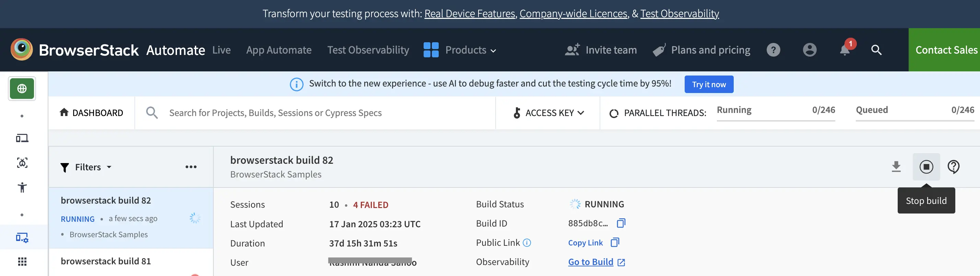Go to Test Observability tab
980x276 pixels.
pos(368,50)
